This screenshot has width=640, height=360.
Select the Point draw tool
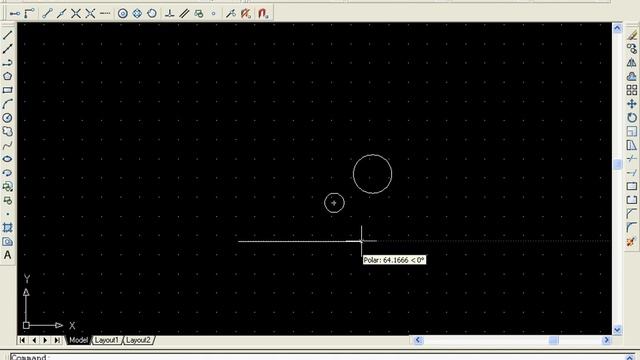(x=7, y=214)
